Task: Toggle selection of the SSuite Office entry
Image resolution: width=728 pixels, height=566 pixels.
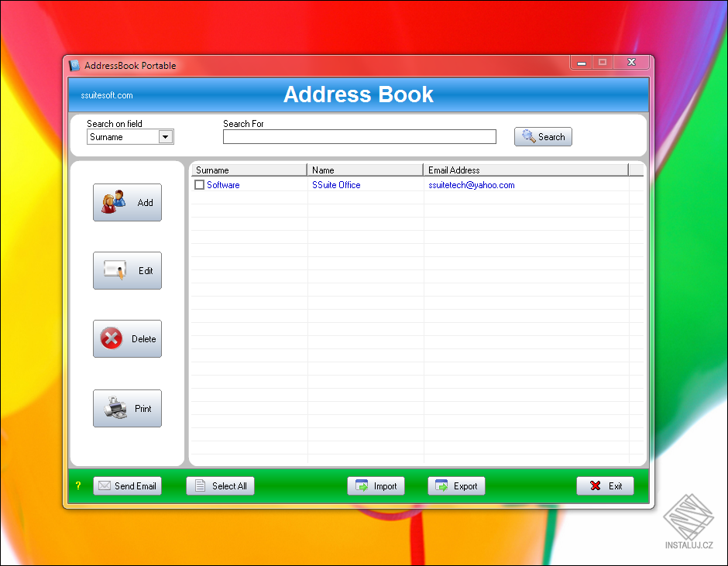Action: point(335,184)
